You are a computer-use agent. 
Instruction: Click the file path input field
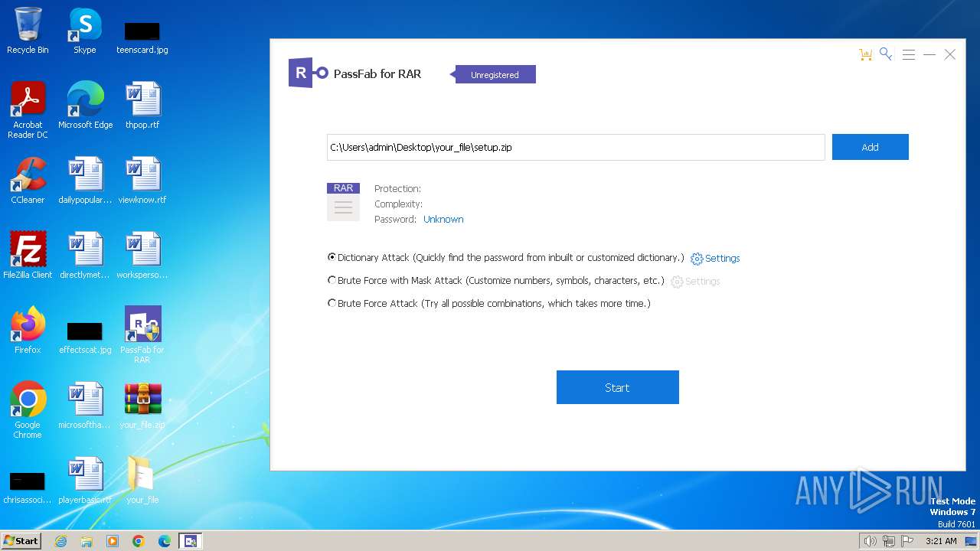(576, 147)
